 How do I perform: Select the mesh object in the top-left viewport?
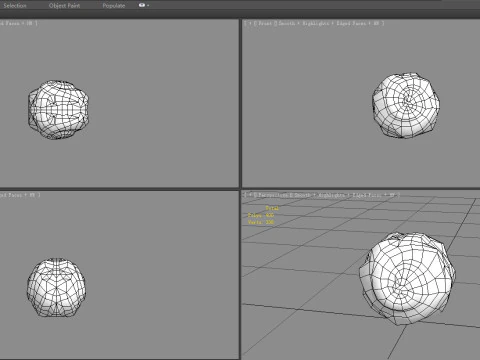click(x=58, y=109)
